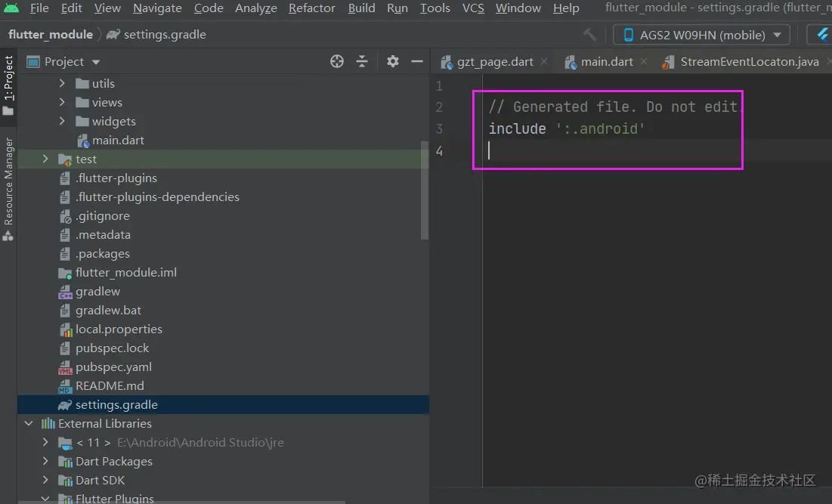Image resolution: width=832 pixels, height=504 pixels.
Task: Click the locate current file target icon
Action: point(337,61)
